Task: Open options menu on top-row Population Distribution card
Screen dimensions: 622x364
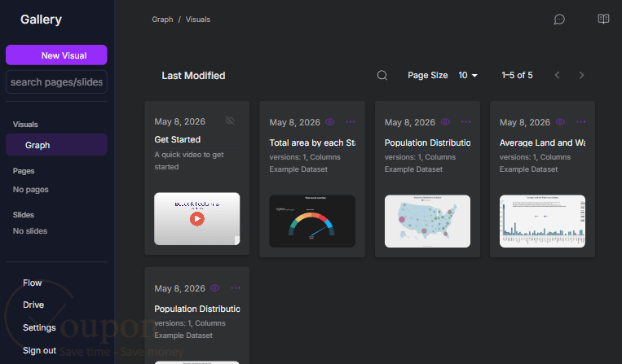Action: [x=465, y=122]
